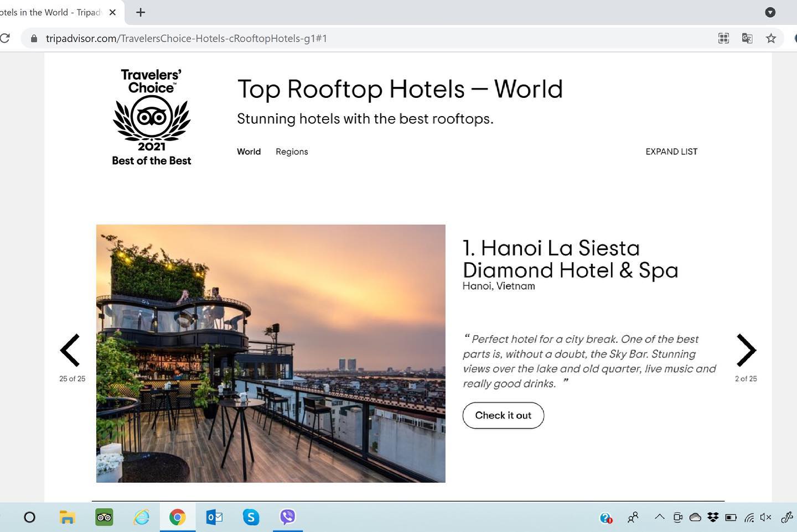
Task: Open the Google Translate icon in address bar
Action: [747, 38]
